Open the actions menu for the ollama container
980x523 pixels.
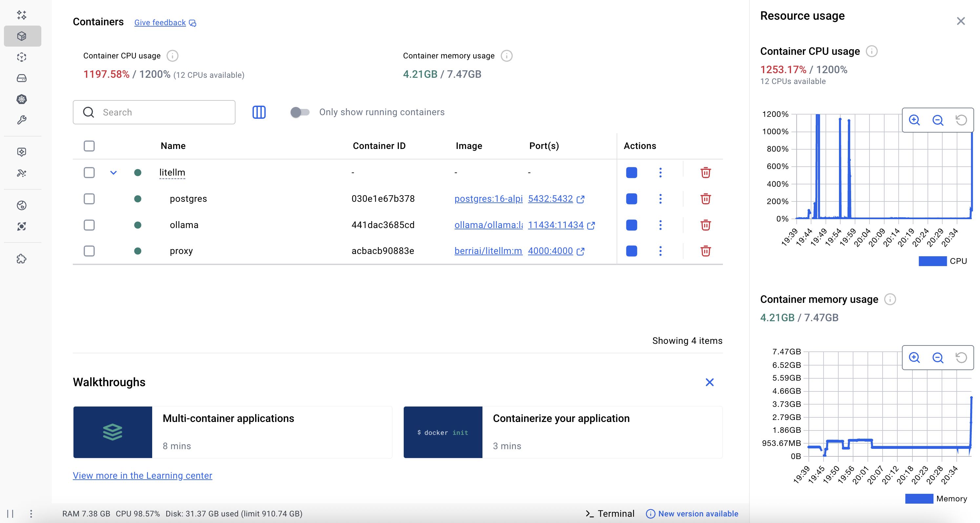661,225
